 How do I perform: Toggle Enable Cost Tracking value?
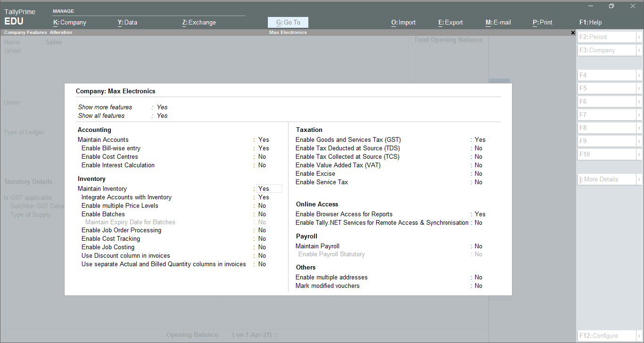click(262, 239)
